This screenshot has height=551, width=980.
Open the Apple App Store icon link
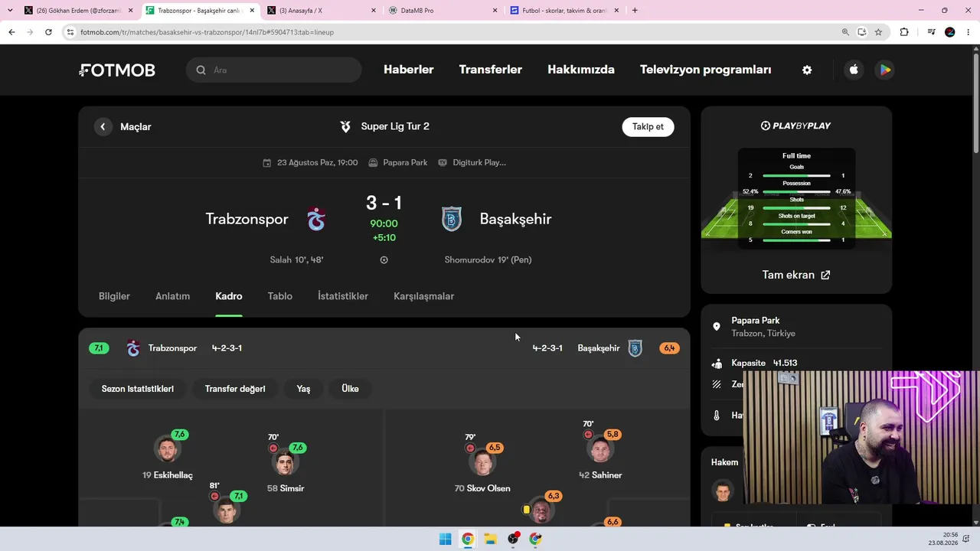(x=854, y=70)
